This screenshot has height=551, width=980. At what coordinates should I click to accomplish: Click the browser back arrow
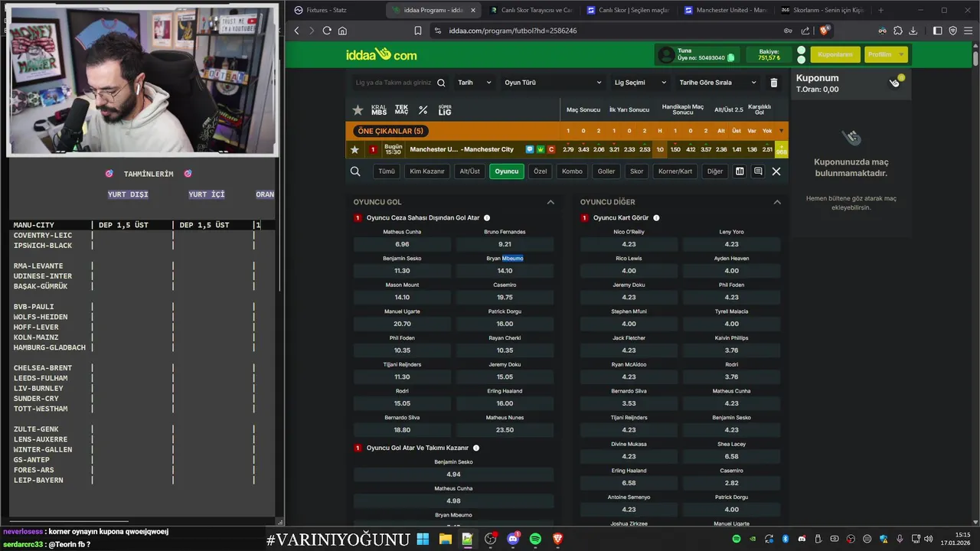coord(297,31)
